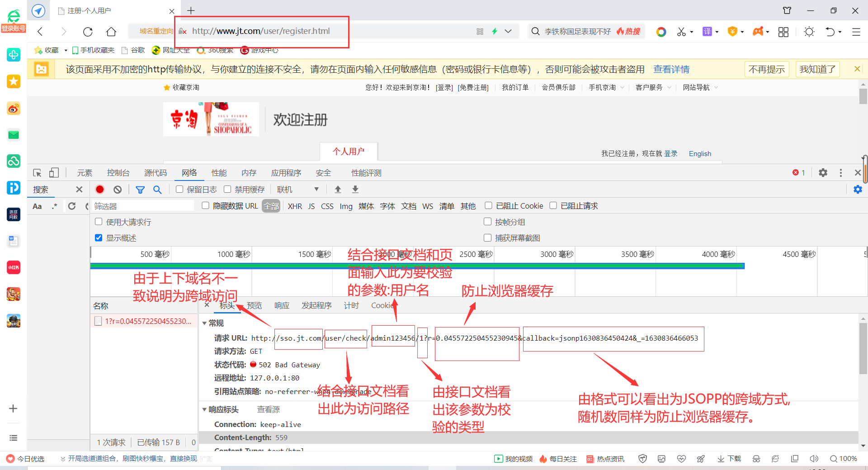Viewport: 868px width, 470px height.
Task: Open the DevTools more options menu
Action: point(841,173)
